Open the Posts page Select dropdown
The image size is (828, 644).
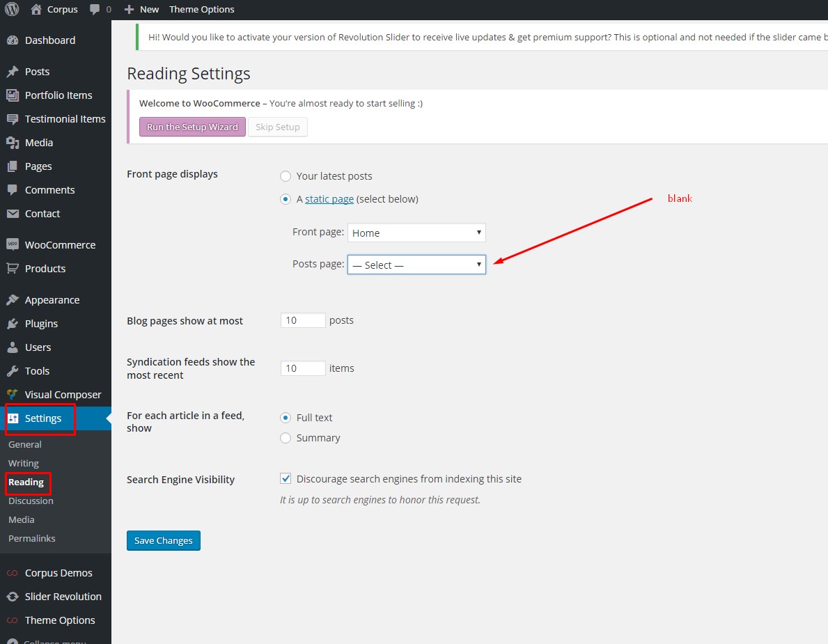416,265
